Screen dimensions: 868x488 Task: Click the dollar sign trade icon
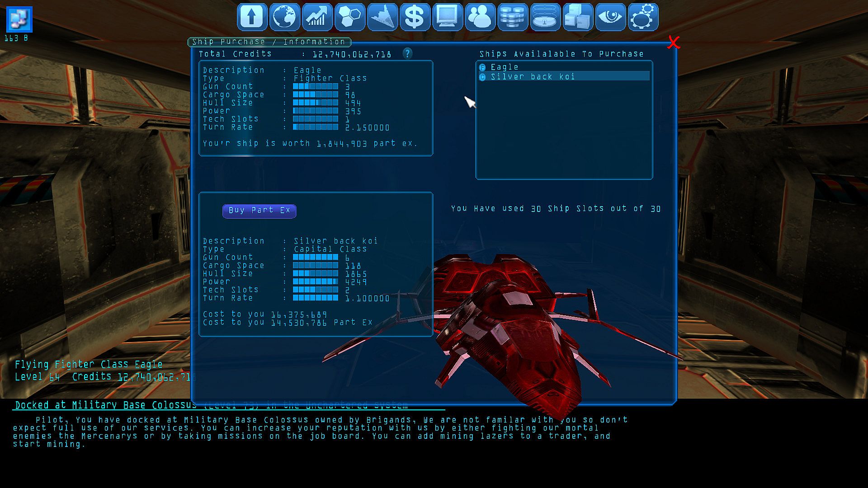pos(415,17)
